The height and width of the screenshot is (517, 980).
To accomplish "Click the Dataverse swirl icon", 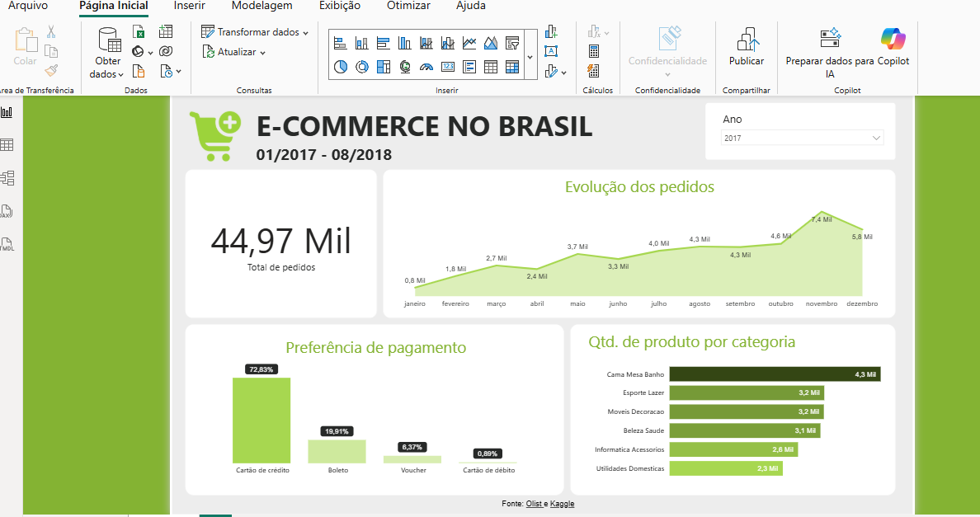I will [x=166, y=51].
